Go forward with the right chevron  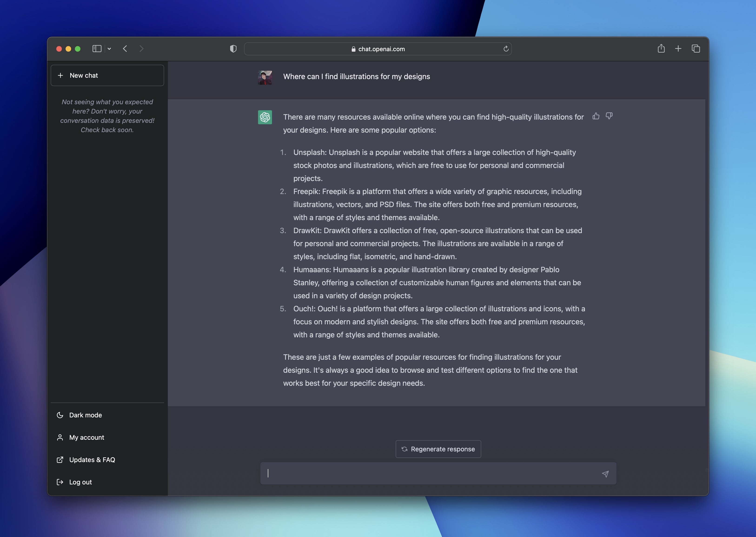point(141,49)
